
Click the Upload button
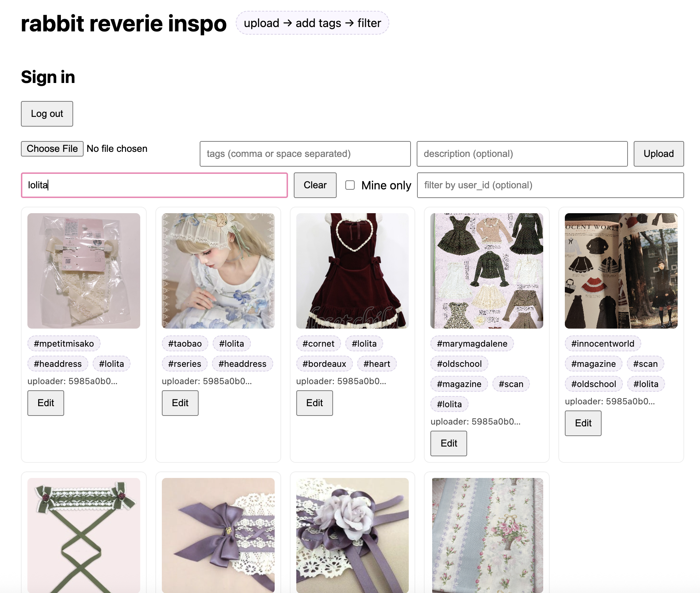click(x=658, y=154)
